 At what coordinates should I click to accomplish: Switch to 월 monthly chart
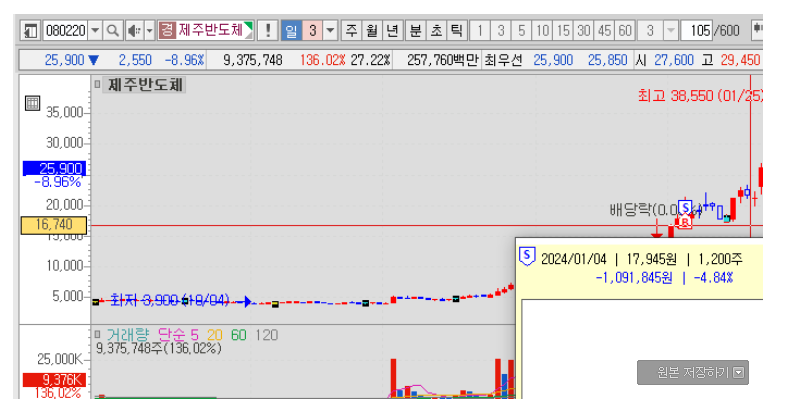pos(372,31)
